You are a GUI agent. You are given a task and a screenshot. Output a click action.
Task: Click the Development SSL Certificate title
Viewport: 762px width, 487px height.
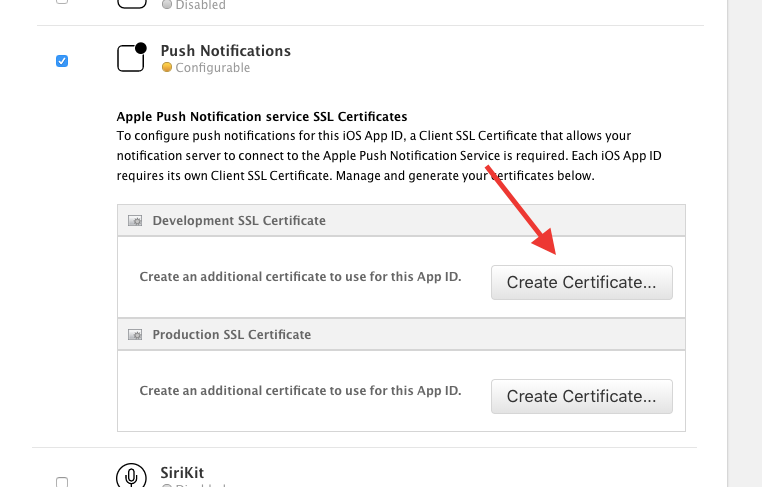239,221
